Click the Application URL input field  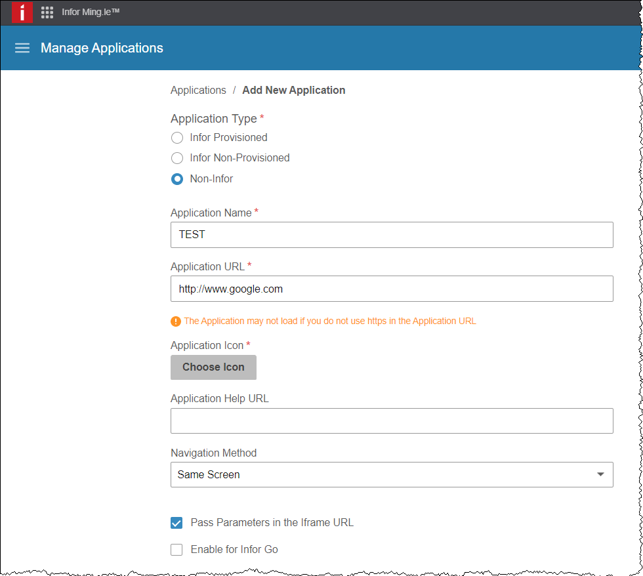coord(391,289)
